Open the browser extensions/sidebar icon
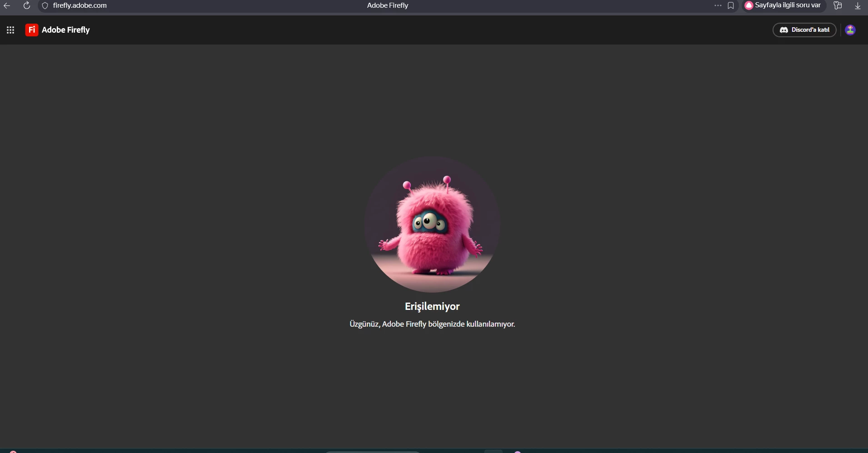 point(838,5)
